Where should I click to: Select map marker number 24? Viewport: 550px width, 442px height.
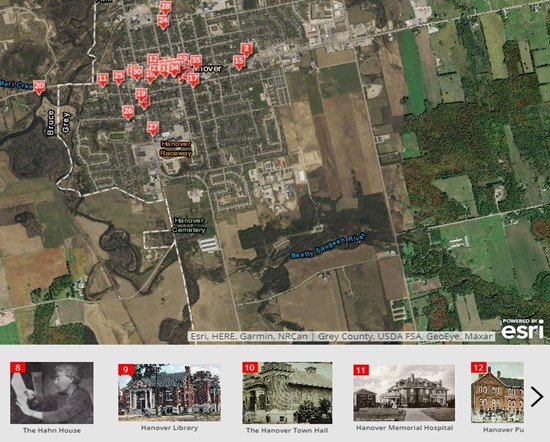[163, 22]
